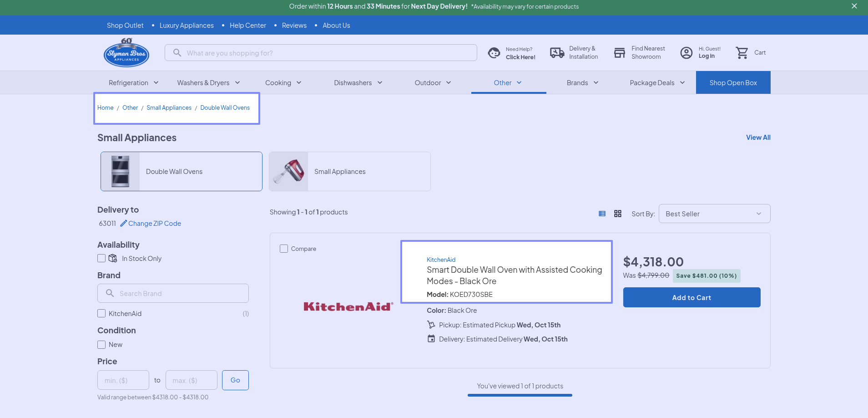Add the KitchenAid oven to cart
The height and width of the screenshot is (418, 868).
(691, 297)
